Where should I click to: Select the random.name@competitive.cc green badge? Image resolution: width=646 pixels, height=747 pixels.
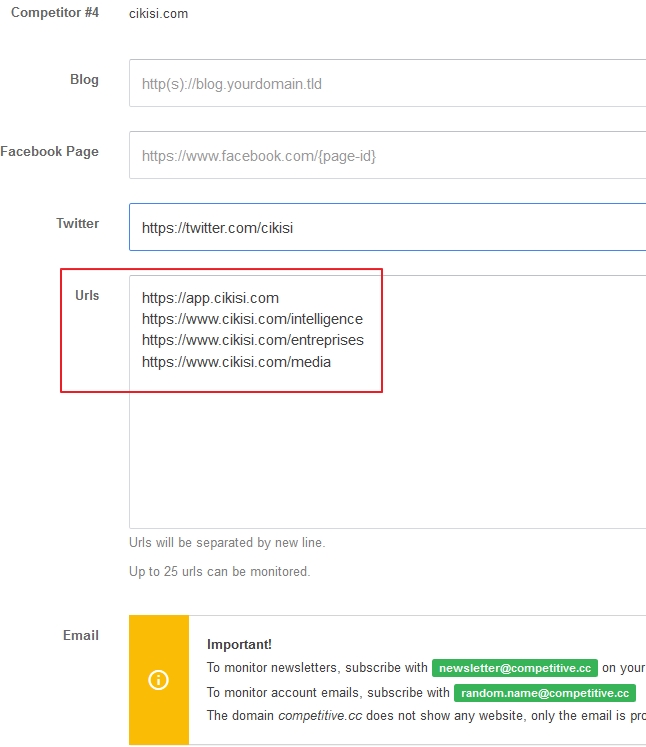[x=545, y=693]
